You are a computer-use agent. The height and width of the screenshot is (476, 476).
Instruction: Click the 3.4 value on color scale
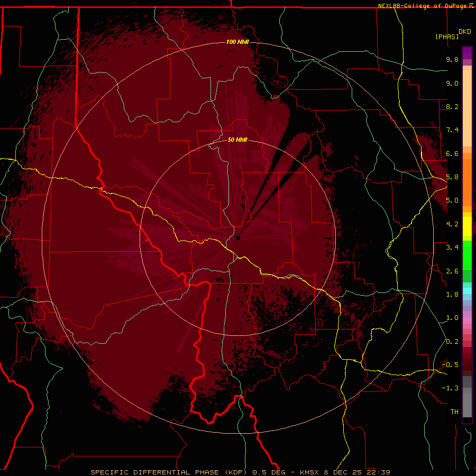tap(452, 248)
